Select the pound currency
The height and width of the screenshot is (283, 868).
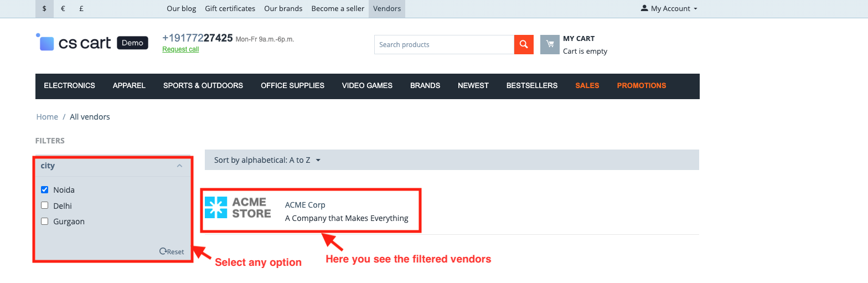81,8
